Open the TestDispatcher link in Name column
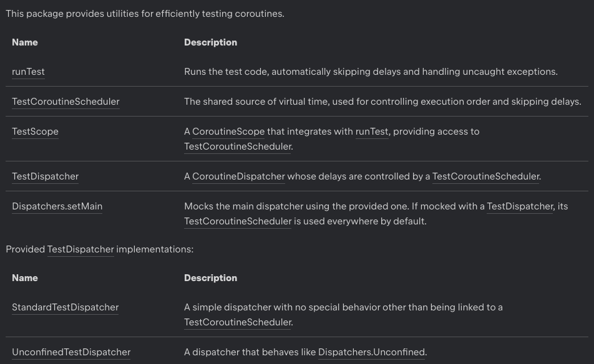 45,176
